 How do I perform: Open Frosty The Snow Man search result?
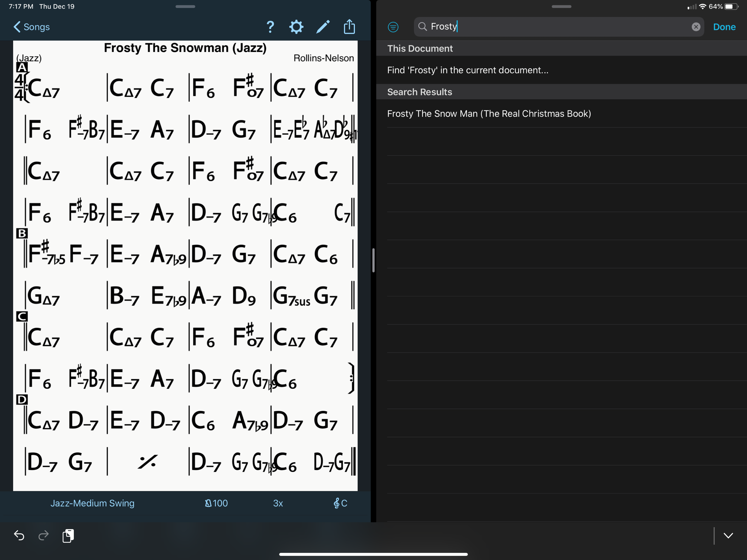tap(561, 114)
